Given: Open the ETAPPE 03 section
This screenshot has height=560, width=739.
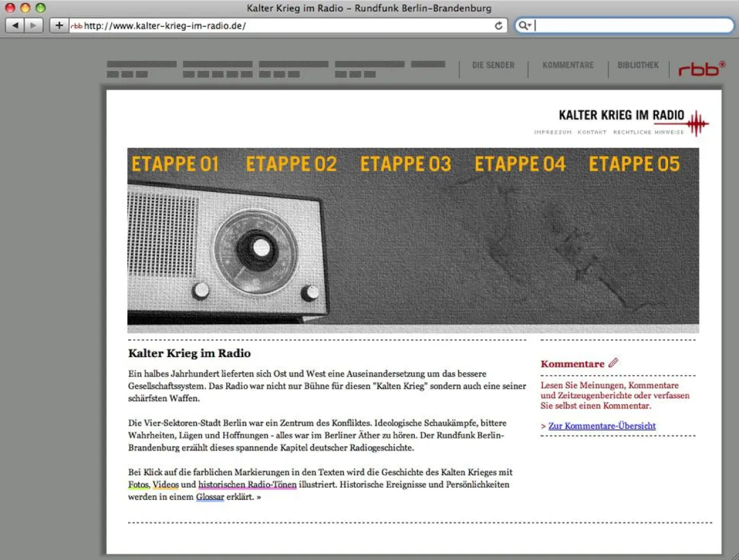Looking at the screenshot, I should pos(405,164).
